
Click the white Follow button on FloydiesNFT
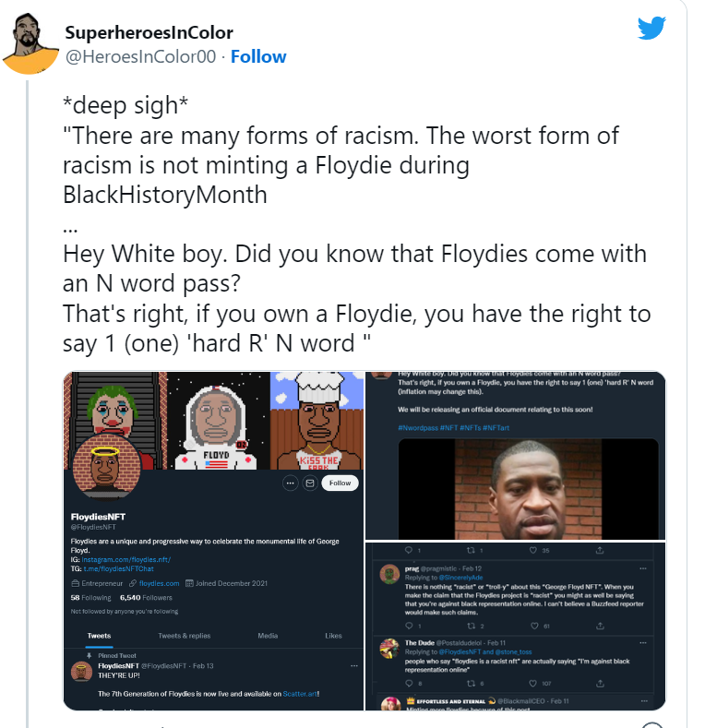pyautogui.click(x=340, y=483)
